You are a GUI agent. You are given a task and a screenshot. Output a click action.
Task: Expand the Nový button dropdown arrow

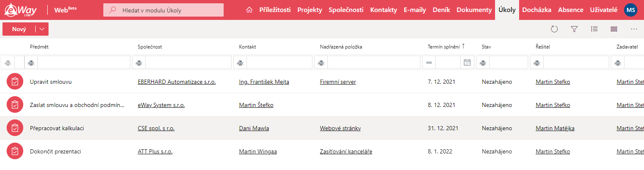(x=42, y=29)
